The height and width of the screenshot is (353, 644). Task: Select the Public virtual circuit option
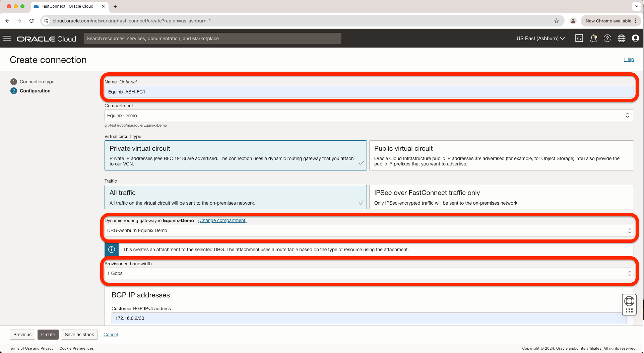(x=501, y=155)
